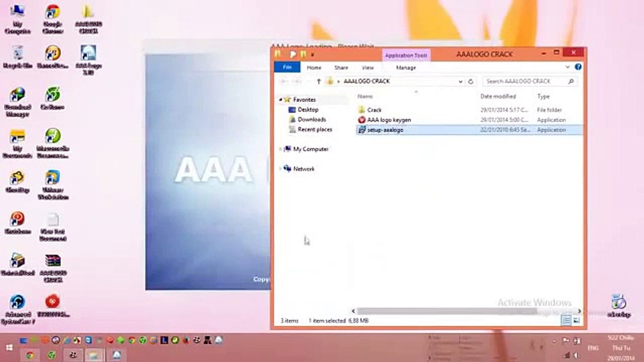Screen dimensions: 644x362
Task: Switch Explorer to Large icons view
Action: click(576, 320)
